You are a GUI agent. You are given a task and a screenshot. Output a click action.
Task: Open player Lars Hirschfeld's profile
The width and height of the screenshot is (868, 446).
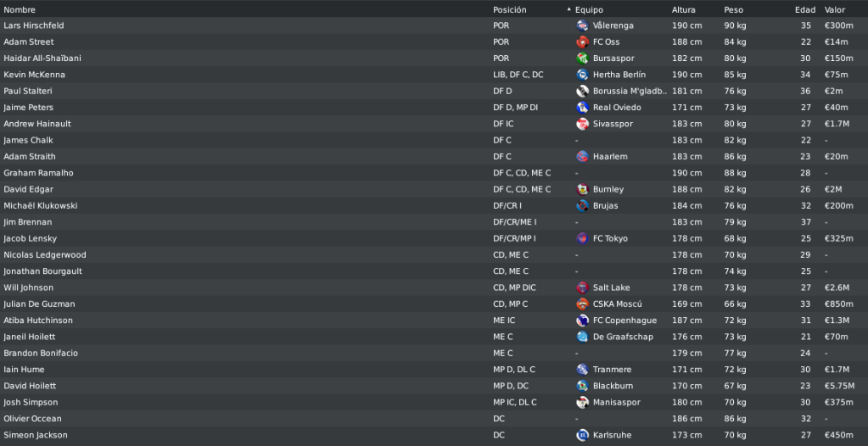click(34, 25)
